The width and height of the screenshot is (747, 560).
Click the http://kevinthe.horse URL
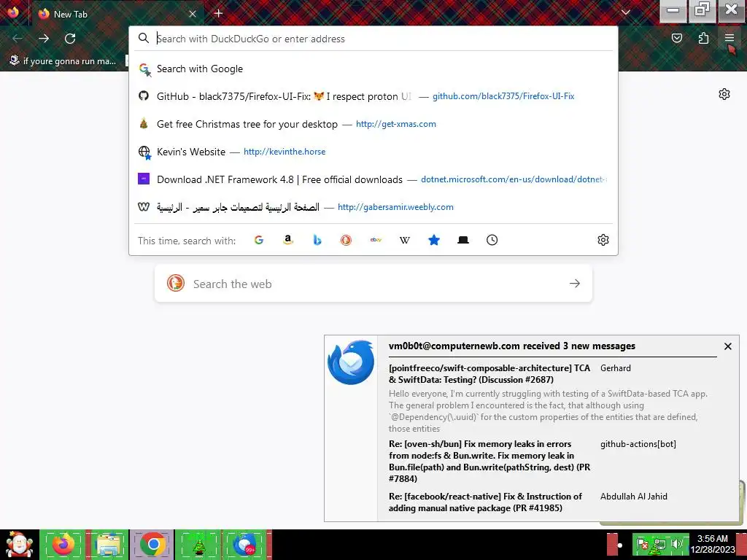coord(285,152)
